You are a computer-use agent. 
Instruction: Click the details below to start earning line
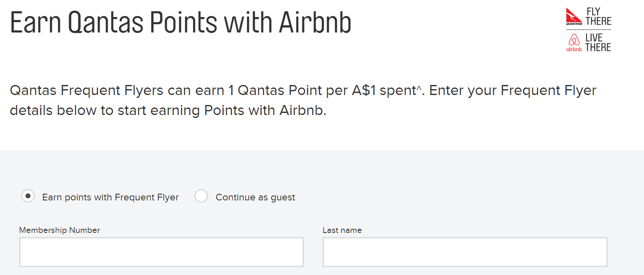coord(168,111)
